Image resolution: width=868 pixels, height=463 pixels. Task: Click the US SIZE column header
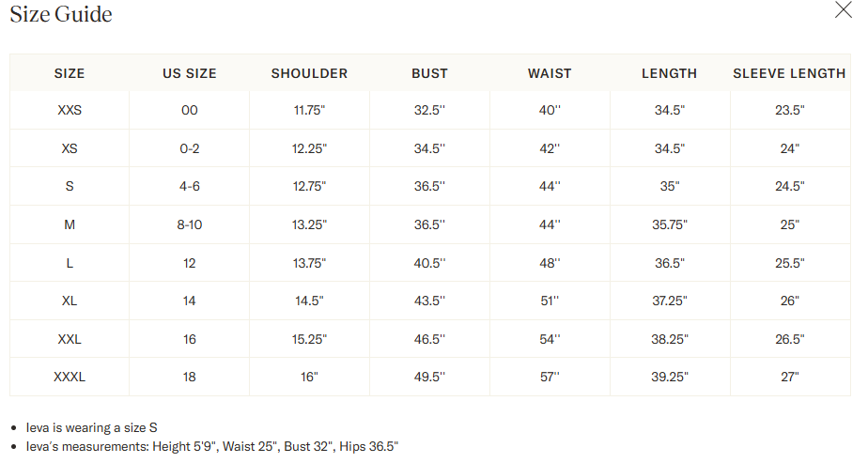tap(190, 73)
